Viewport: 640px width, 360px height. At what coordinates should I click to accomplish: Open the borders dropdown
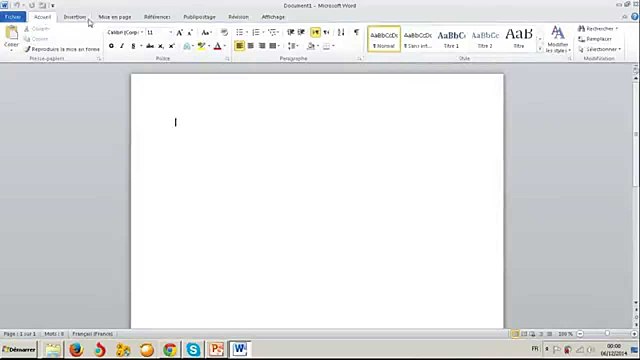point(333,46)
